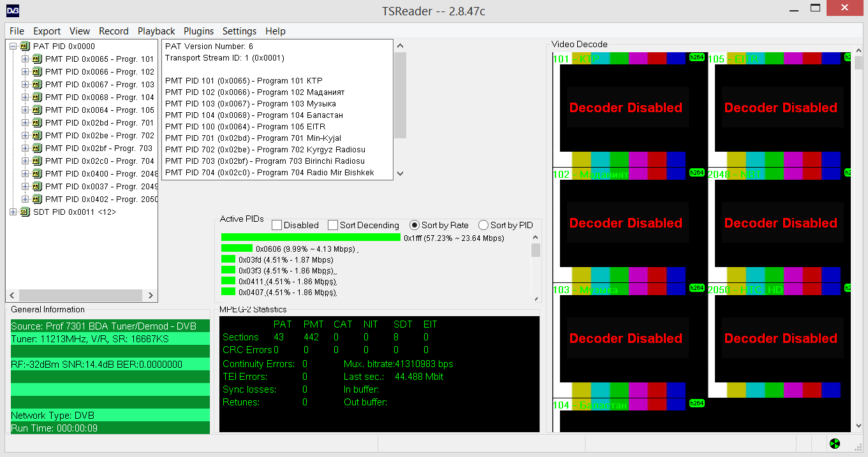
Task: Click the 0x1fff PID rate bar
Action: coord(311,237)
